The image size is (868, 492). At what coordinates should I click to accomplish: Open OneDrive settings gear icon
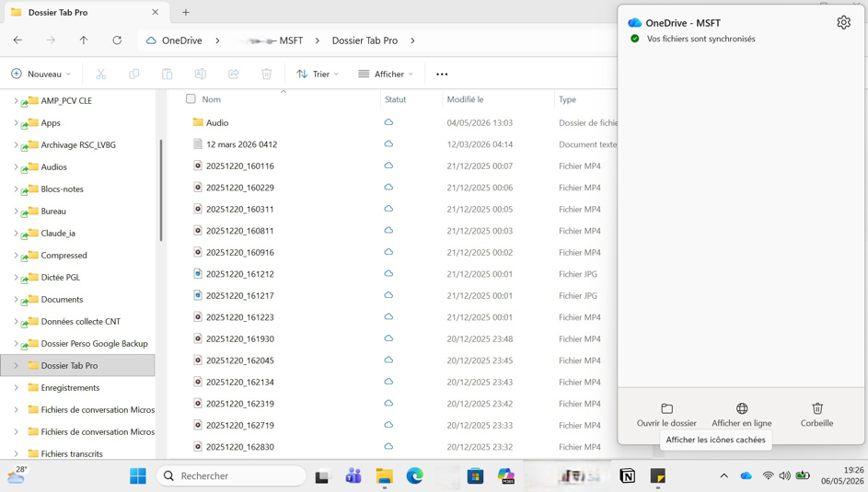(x=843, y=23)
